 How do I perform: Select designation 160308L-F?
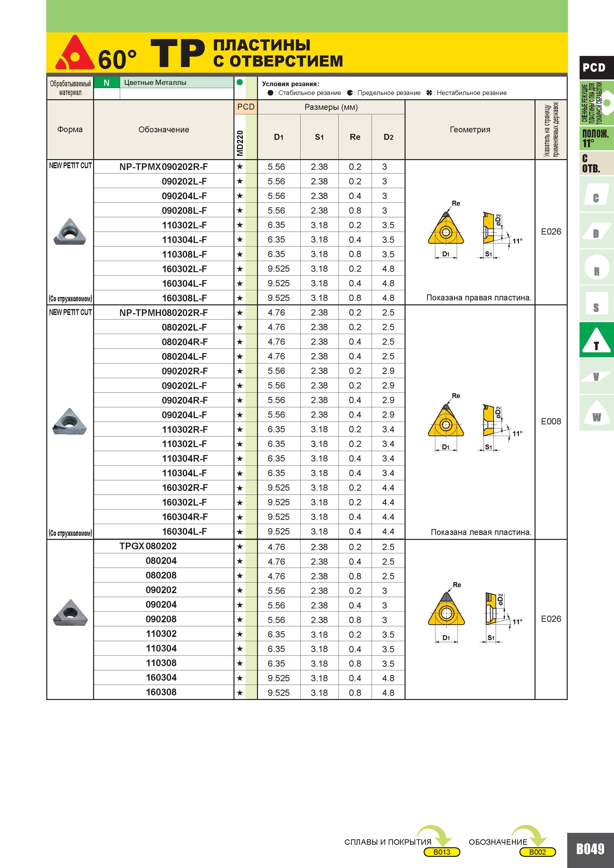pyautogui.click(x=185, y=298)
